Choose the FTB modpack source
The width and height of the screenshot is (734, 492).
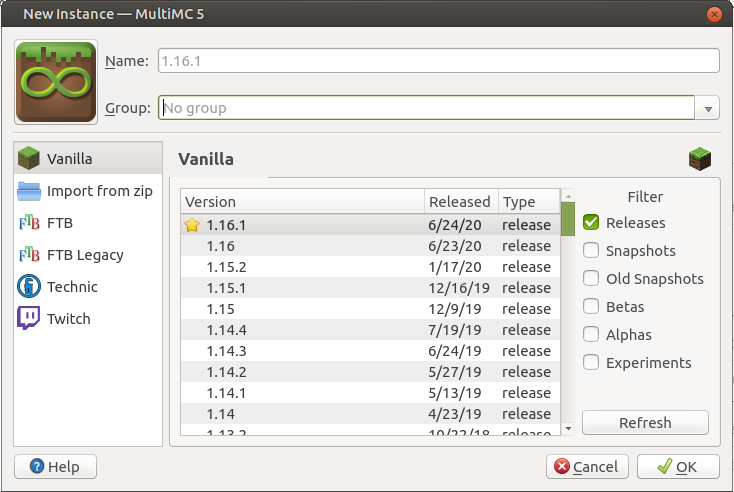[88, 223]
